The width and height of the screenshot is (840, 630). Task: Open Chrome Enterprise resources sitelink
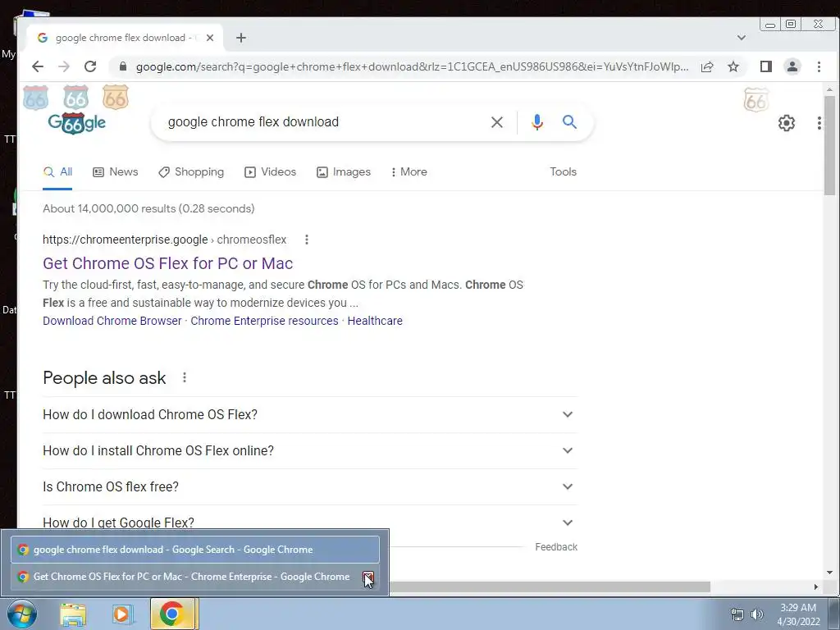click(265, 321)
